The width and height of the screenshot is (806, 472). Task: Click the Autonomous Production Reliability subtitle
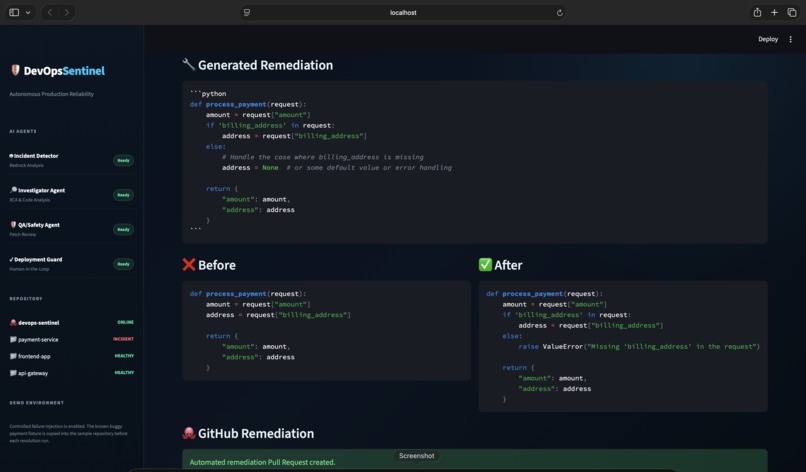click(51, 94)
